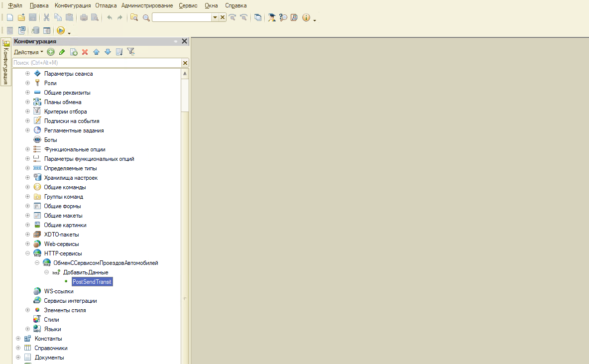Open the search combo box dropdown arrow
Viewport: 589px width, 364px height.
(215, 17)
